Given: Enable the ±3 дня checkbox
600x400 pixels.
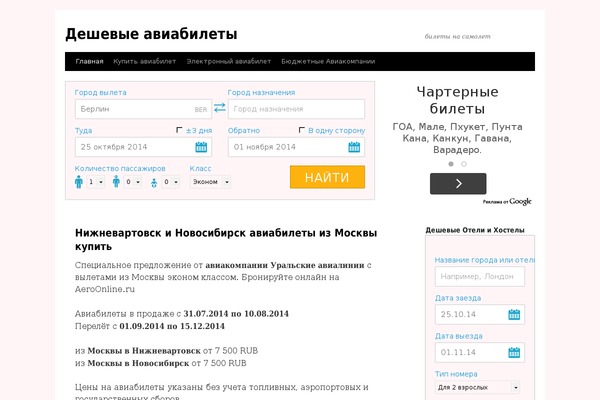Looking at the screenshot, I should click(x=179, y=130).
